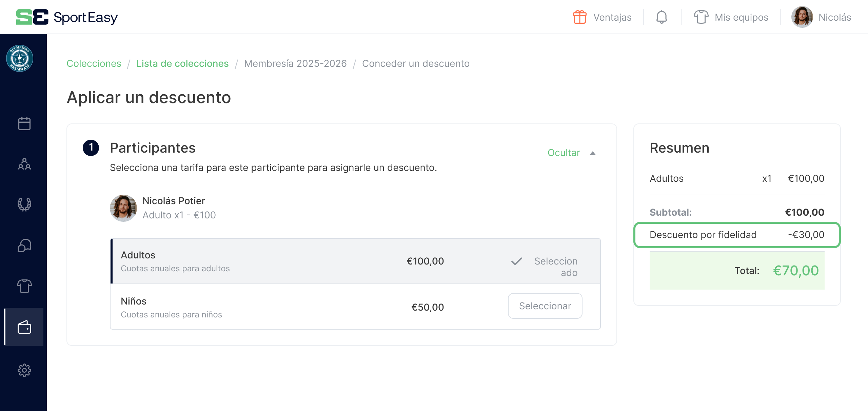
Task: Click the SportEasy logo
Action: point(67,17)
